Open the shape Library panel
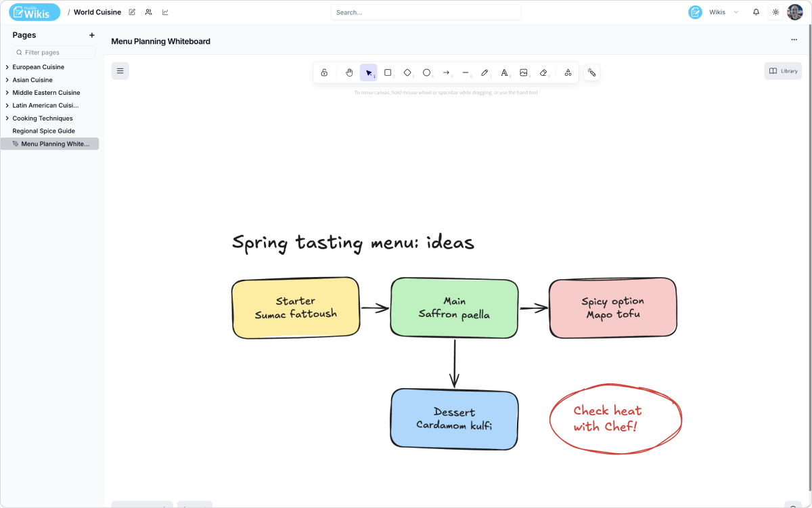This screenshot has height=508, width=812. (x=783, y=70)
